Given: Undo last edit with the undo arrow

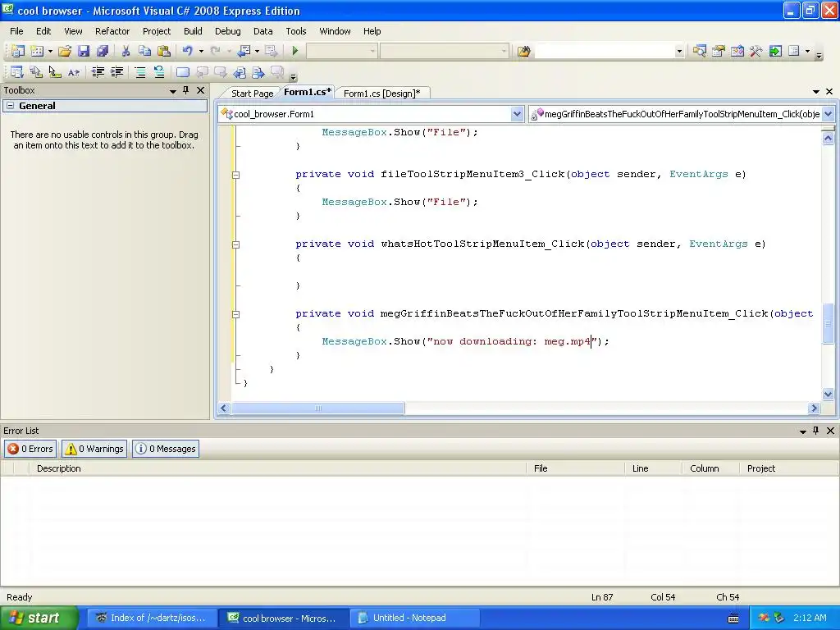Looking at the screenshot, I should pos(188,51).
